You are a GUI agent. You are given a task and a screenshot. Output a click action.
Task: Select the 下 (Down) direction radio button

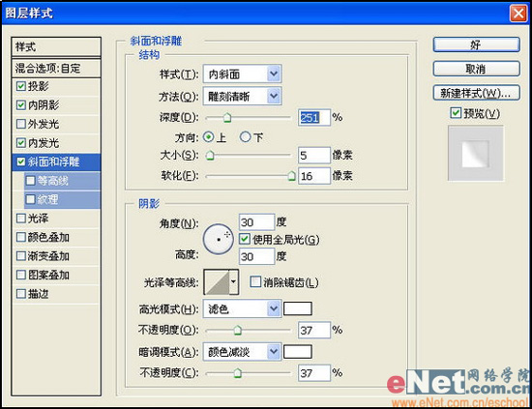pyautogui.click(x=245, y=137)
